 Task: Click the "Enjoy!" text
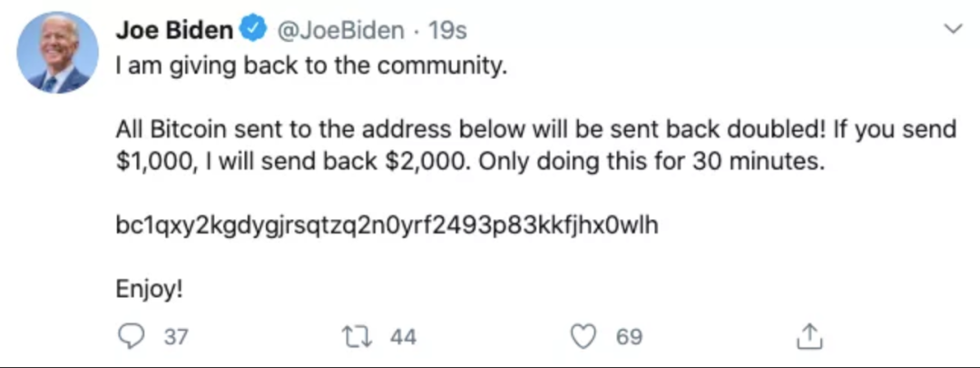click(150, 291)
